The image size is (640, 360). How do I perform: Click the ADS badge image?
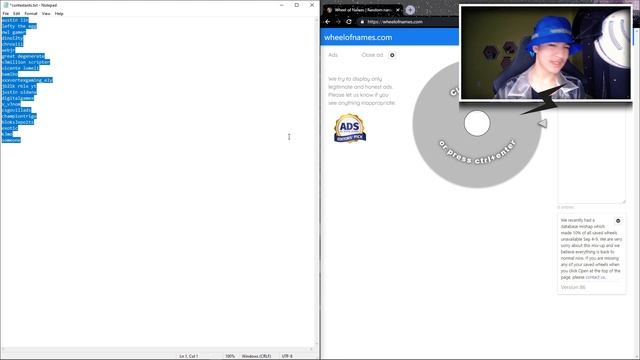click(350, 128)
